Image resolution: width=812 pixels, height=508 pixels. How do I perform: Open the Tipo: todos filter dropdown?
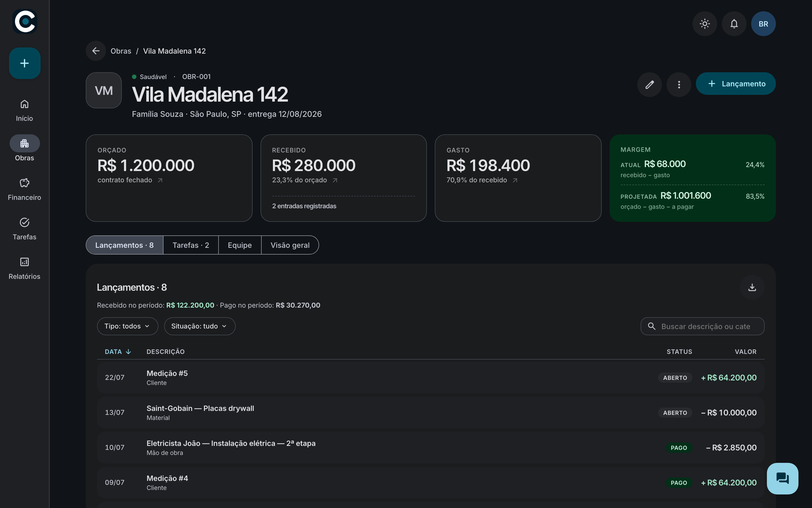[x=127, y=326]
